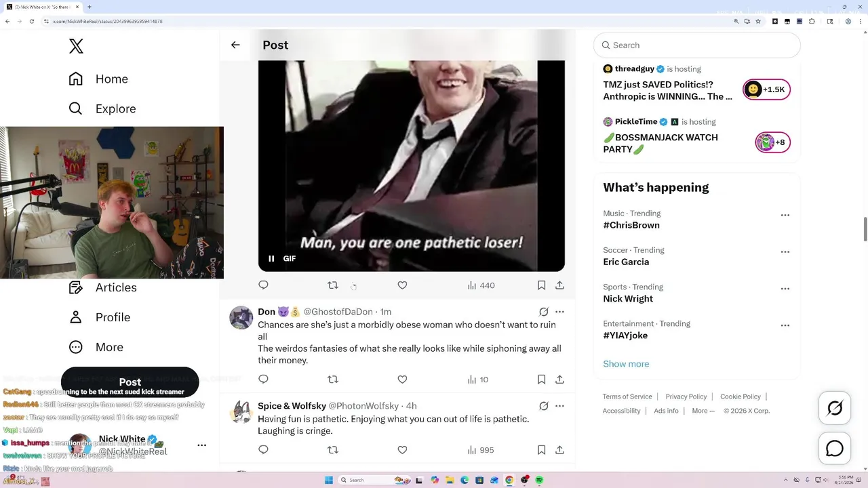Viewport: 868px width, 488px height.
Task: Join BOSSMANJACK WATCH PARTY space
Action: pos(660,143)
